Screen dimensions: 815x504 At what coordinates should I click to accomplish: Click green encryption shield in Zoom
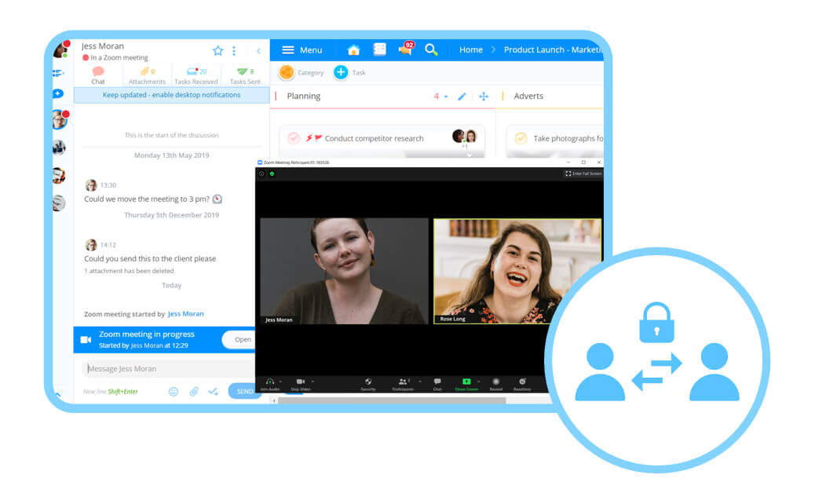click(272, 173)
